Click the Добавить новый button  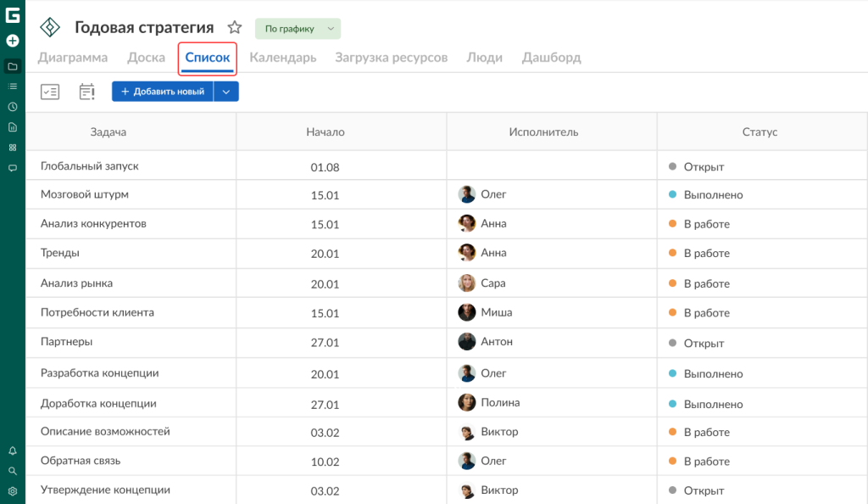163,92
